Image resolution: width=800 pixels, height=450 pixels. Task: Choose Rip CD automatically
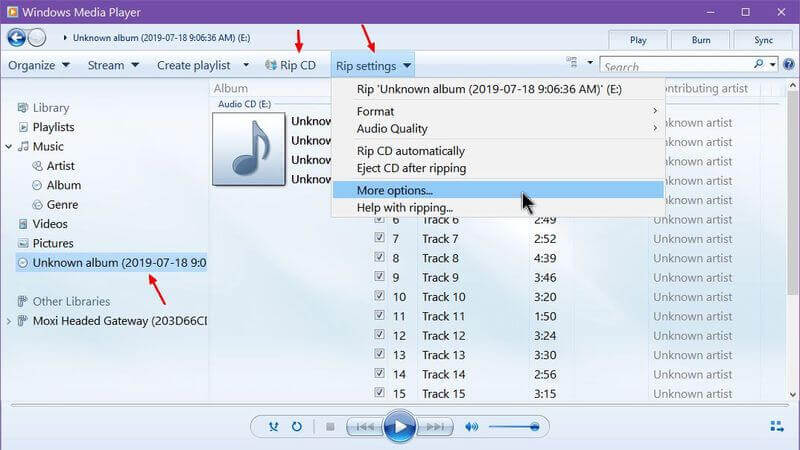[498, 151]
